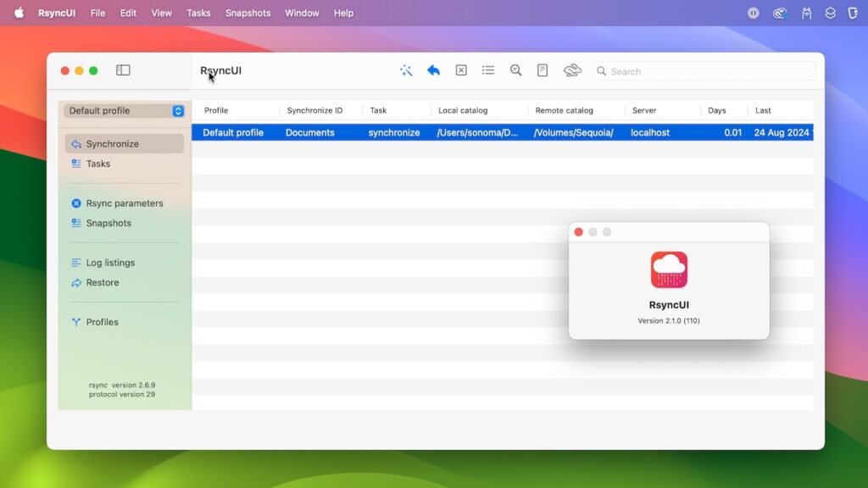
Task: View logs via the document toolbar icon
Action: 542,70
